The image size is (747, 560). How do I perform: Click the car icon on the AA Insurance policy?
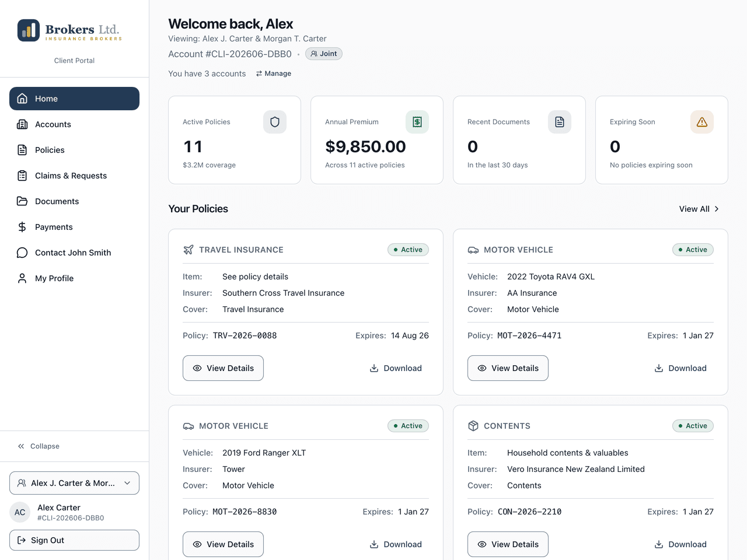pyautogui.click(x=473, y=250)
